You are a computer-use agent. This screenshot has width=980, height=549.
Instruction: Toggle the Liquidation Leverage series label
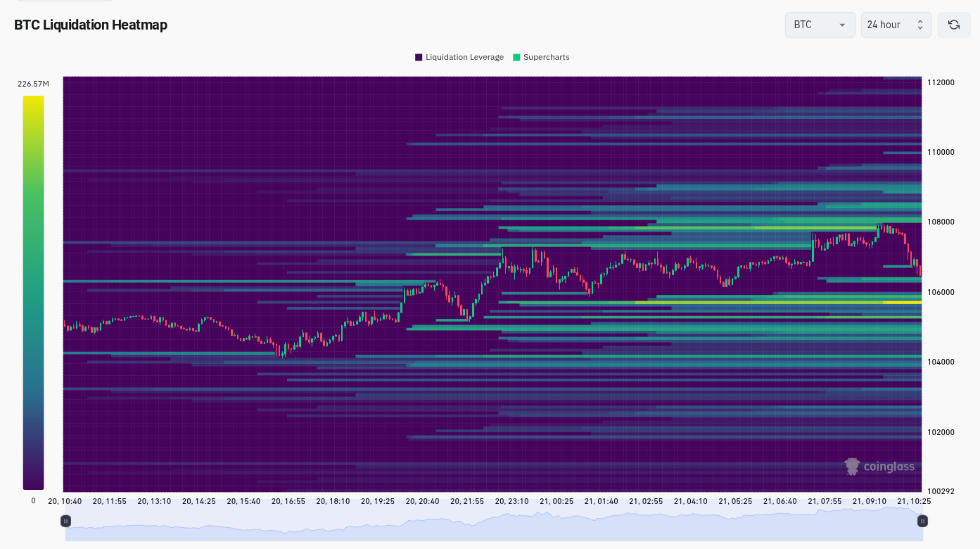pos(464,57)
